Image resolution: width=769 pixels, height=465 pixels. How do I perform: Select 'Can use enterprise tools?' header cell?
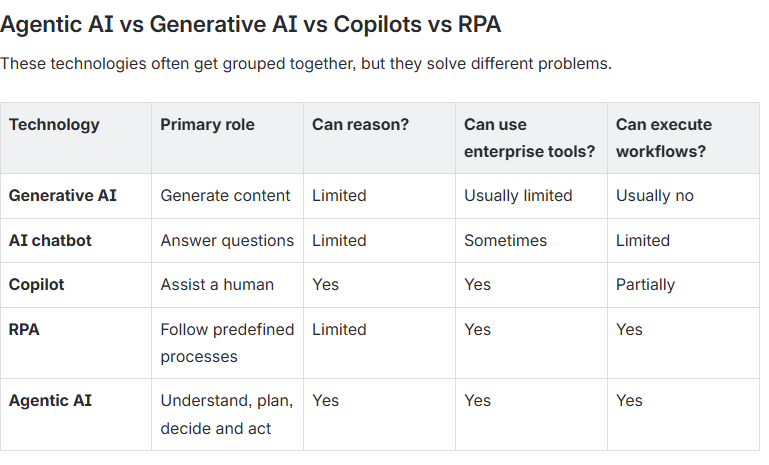point(530,138)
